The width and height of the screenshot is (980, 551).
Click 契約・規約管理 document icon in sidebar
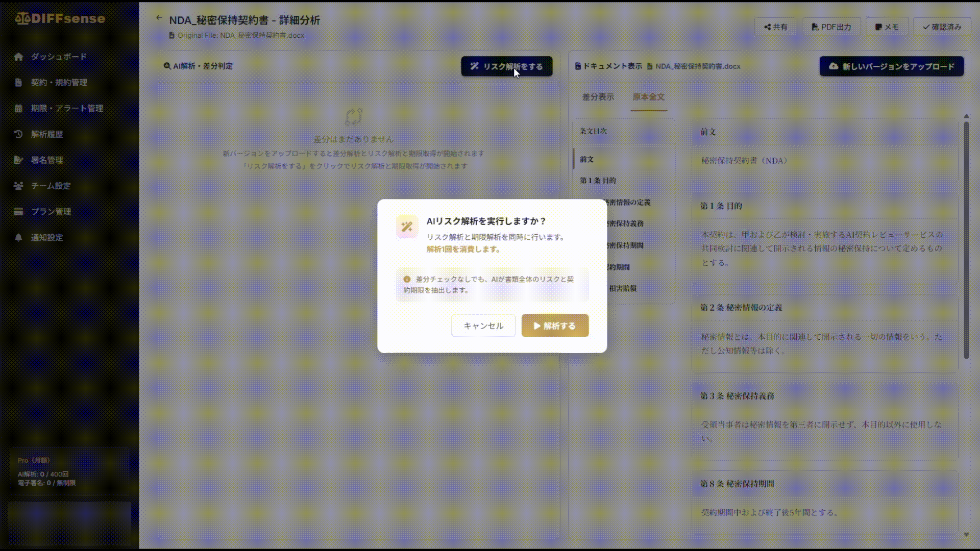coord(19,83)
